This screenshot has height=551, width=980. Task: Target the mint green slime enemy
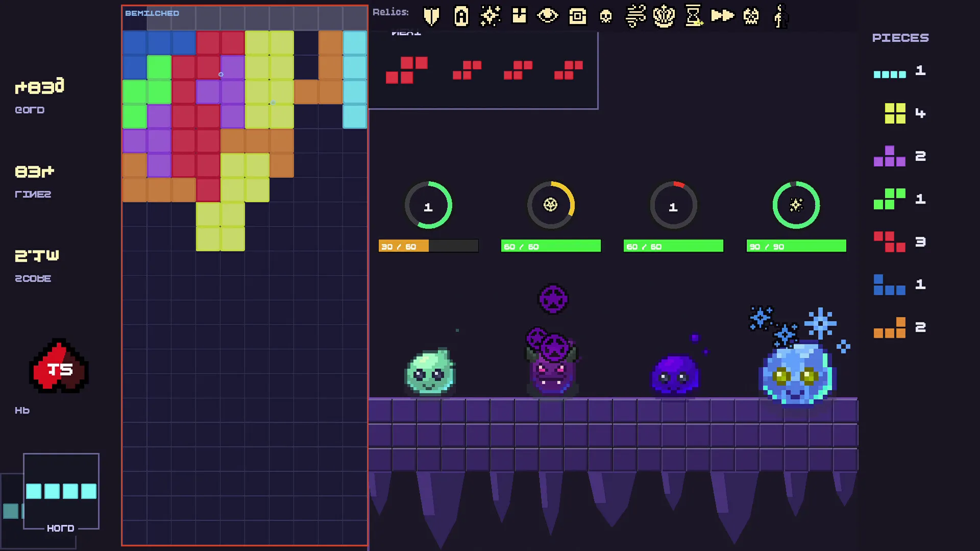coord(430,372)
